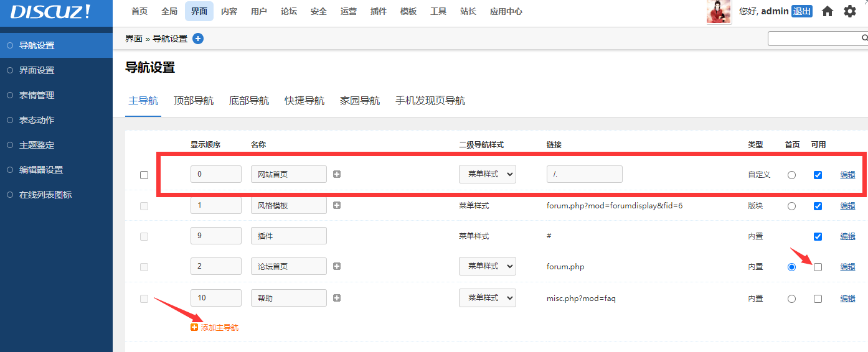Click the orange plus icon before 添加主导航

point(194,327)
